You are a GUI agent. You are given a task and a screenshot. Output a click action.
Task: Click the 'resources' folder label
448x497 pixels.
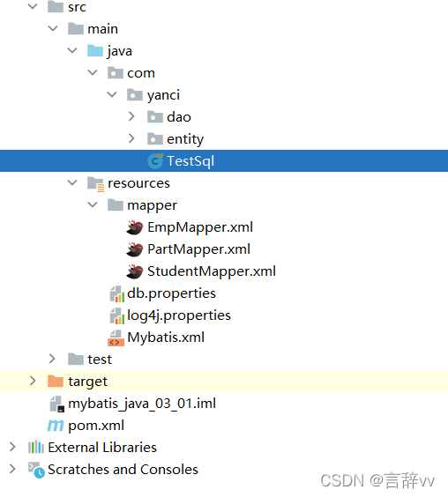click(x=139, y=183)
